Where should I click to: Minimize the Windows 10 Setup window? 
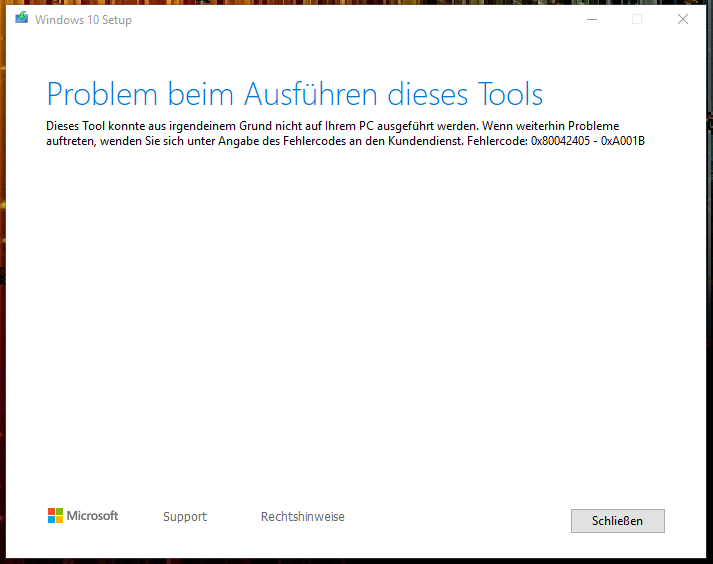coord(592,19)
